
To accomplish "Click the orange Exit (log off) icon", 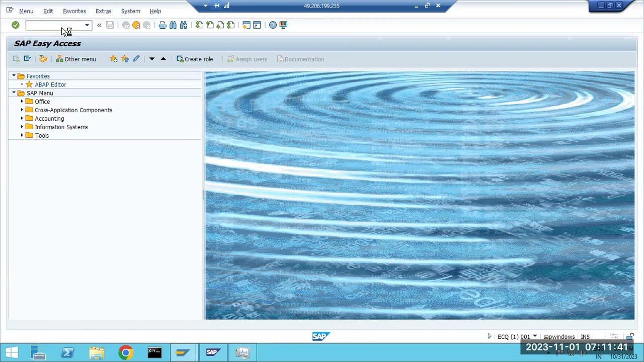I will click(136, 25).
